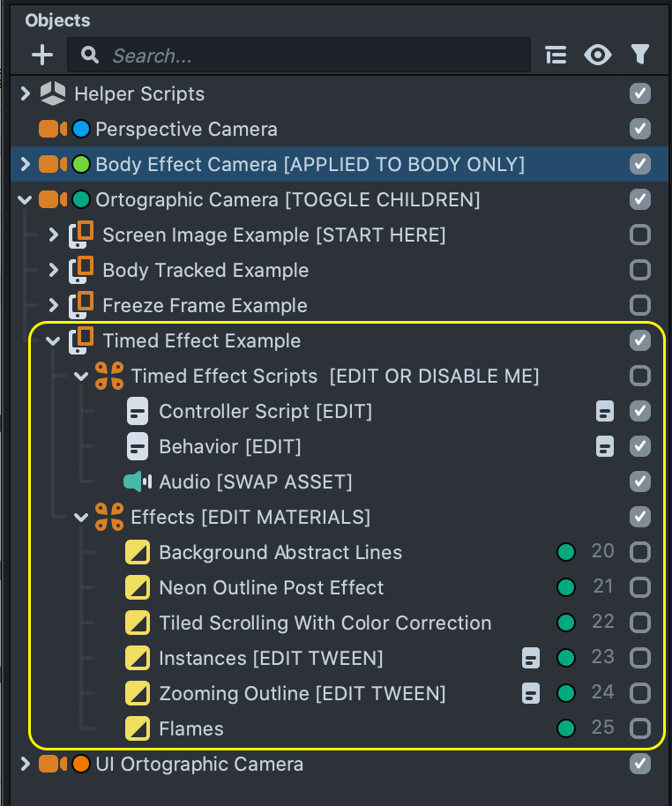Click the Perspective Camera camera icon
Viewport: 672px width, 806px height.
pyautogui.click(x=52, y=130)
